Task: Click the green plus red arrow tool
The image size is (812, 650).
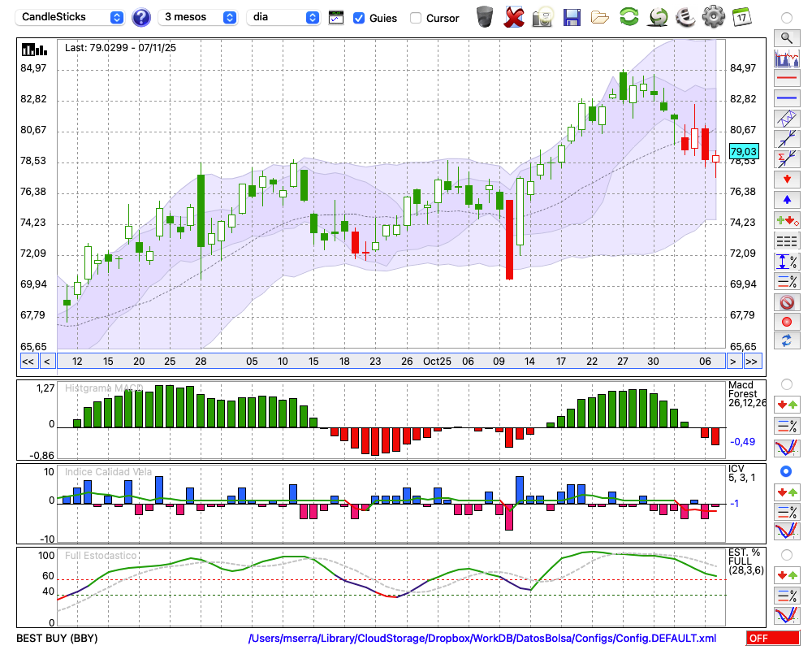Action: 787,220
